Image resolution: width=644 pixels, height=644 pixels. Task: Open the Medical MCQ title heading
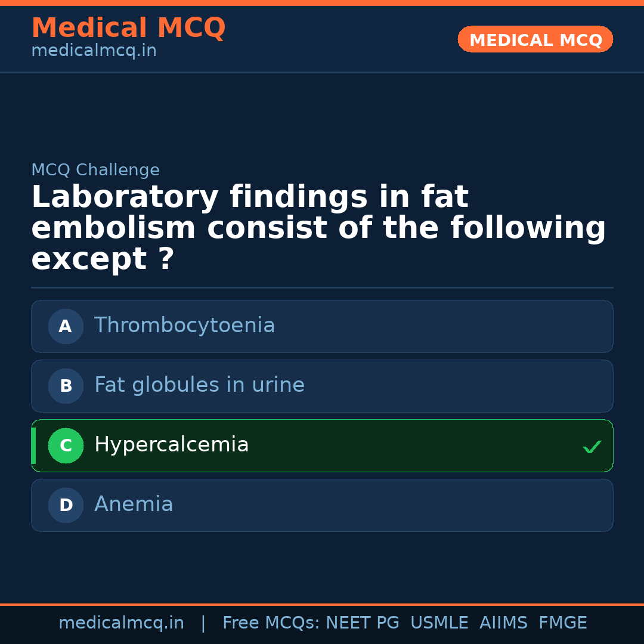(x=128, y=28)
